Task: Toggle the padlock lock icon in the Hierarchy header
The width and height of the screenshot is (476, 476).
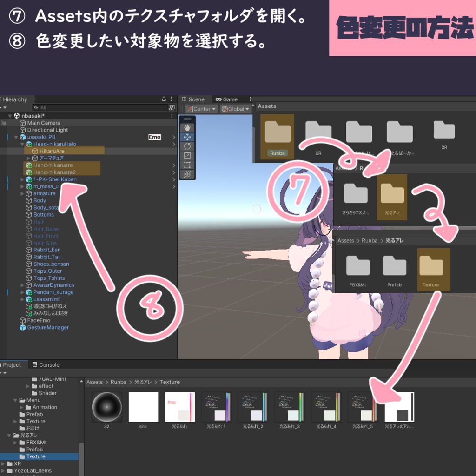Action: pyautogui.click(x=164, y=98)
